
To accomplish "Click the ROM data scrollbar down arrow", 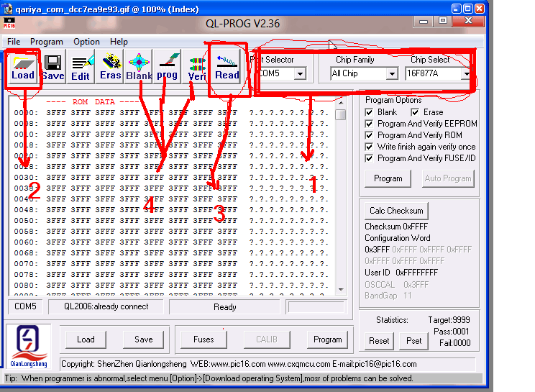I will click(x=341, y=290).
